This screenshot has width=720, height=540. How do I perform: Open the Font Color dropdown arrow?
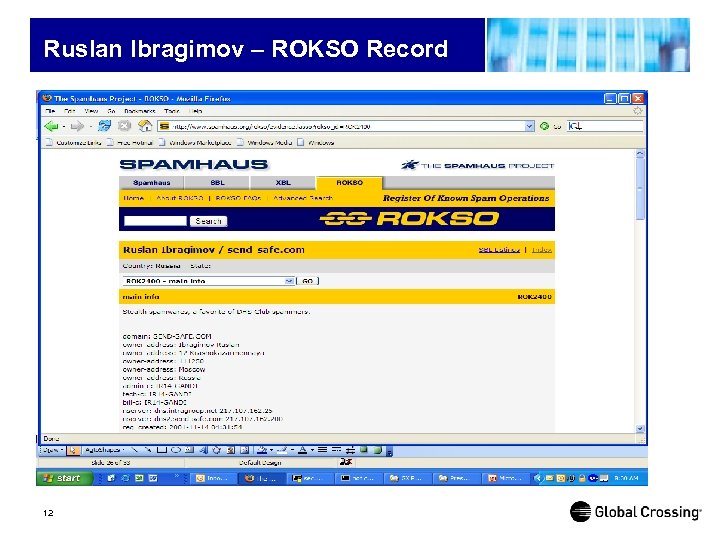point(312,450)
